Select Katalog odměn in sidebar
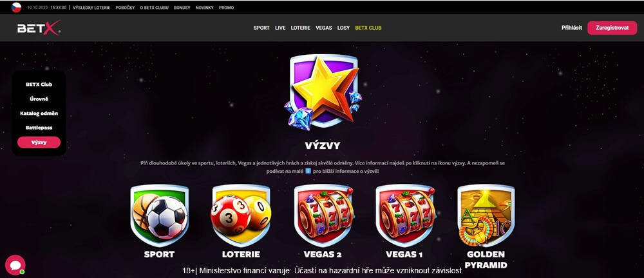The width and height of the screenshot is (644, 278). click(39, 114)
